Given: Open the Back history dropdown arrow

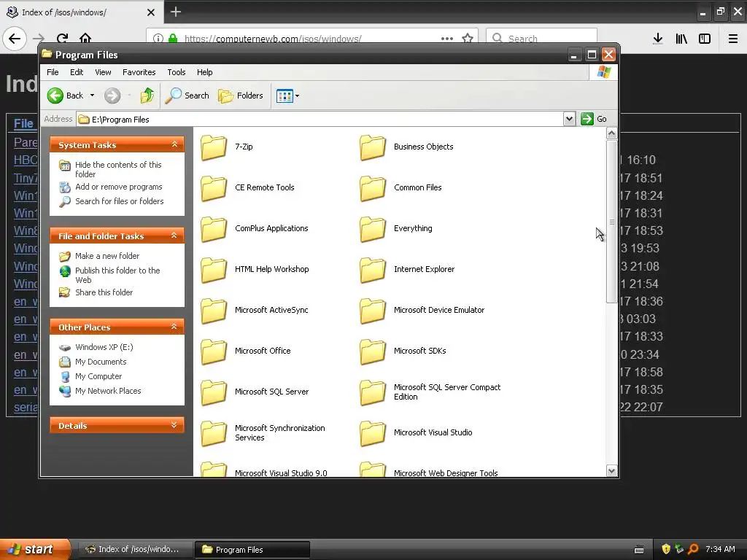Looking at the screenshot, I should [x=92, y=96].
